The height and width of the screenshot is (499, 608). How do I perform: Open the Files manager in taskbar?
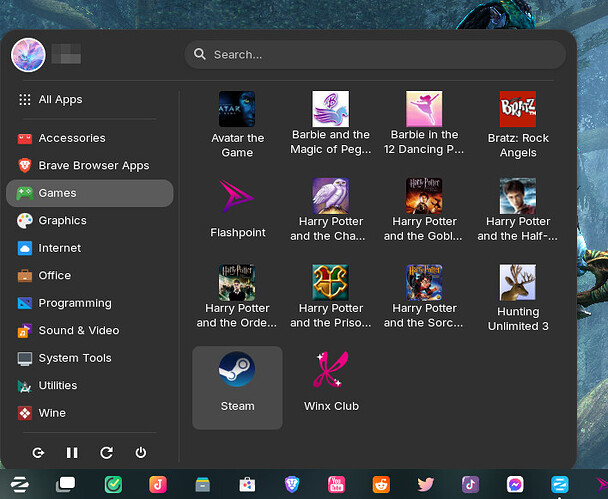click(202, 484)
